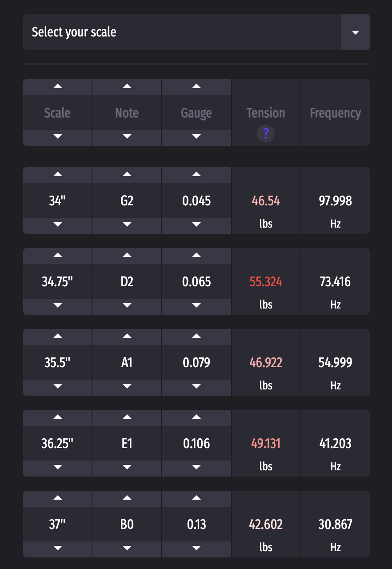Increase gauge for all strings in header
Screen dimensions: 392x569
tap(196, 87)
